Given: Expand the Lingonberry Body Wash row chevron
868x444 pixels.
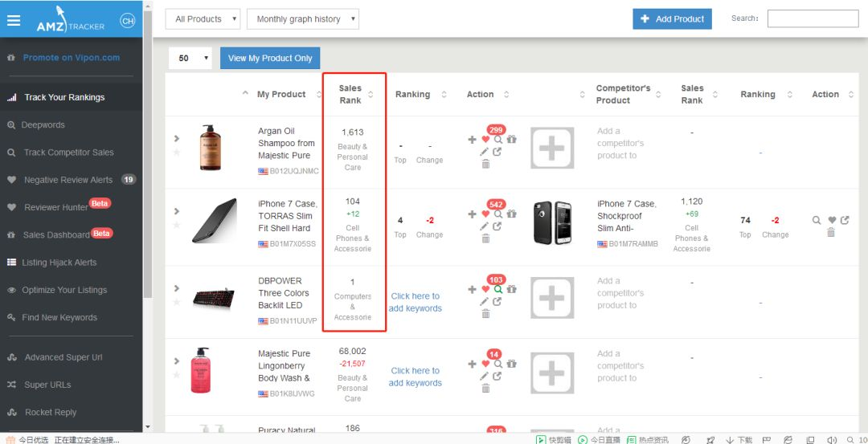Looking at the screenshot, I should pos(177,361).
